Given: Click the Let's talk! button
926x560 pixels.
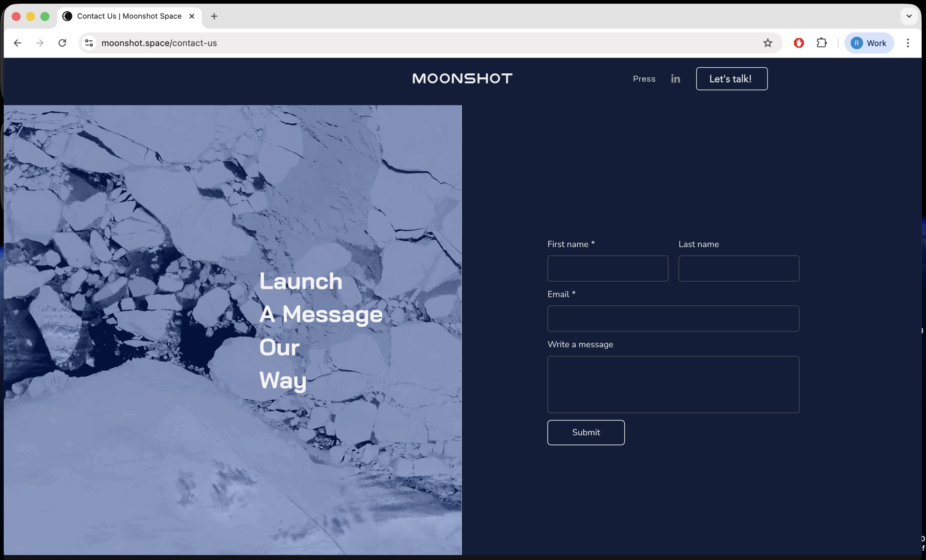Looking at the screenshot, I should tap(731, 79).
